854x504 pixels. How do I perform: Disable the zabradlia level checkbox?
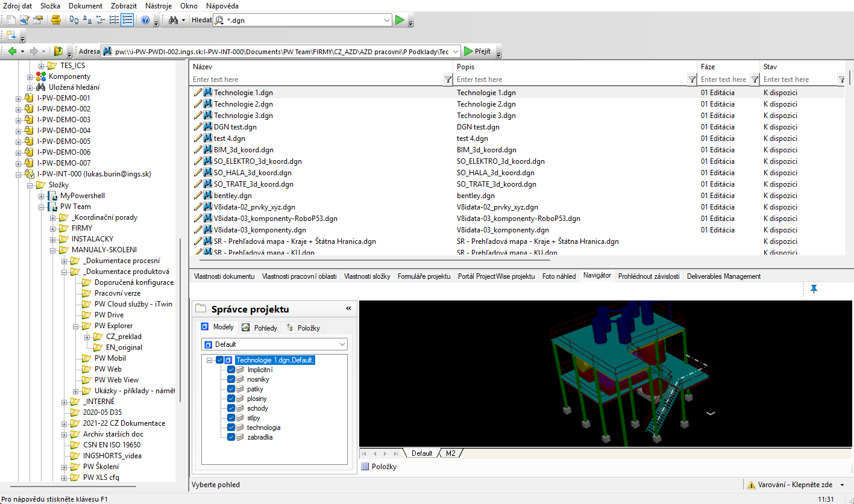point(231,437)
